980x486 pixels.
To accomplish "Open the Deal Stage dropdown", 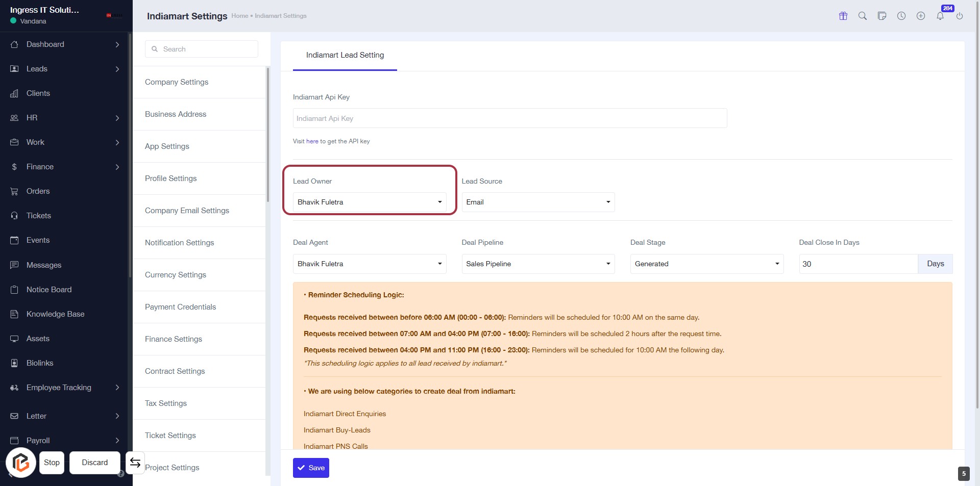I will tap(706, 264).
